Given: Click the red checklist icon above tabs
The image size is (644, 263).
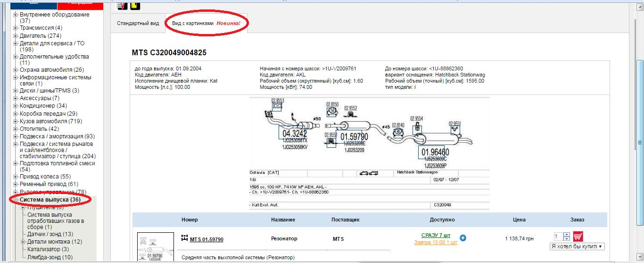Looking at the screenshot, I should pyautogui.click(x=122, y=6).
